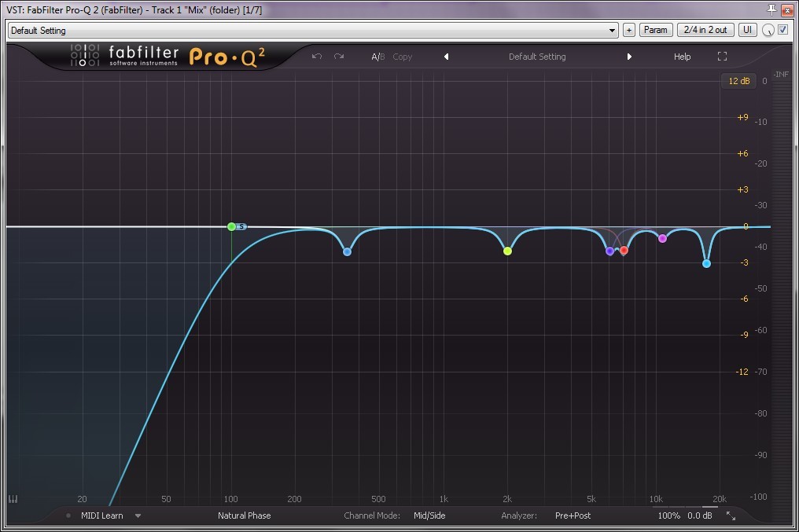Expand the MIDI Learn dropdown arrow
Screen dimensions: 799x532
pos(138,515)
